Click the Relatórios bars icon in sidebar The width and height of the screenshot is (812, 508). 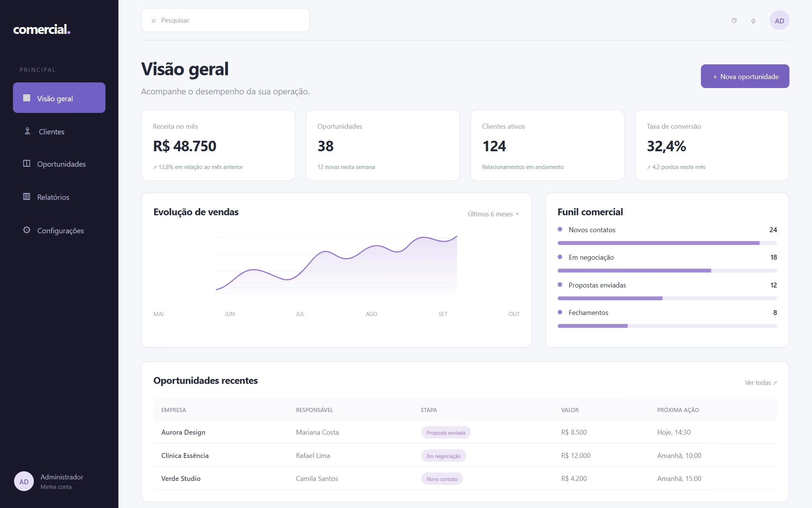coord(27,196)
